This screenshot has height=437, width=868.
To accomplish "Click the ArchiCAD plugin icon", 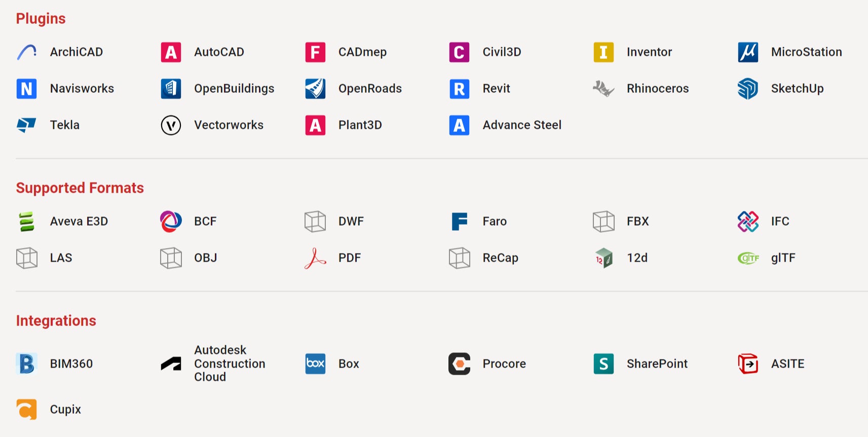I will coord(27,52).
